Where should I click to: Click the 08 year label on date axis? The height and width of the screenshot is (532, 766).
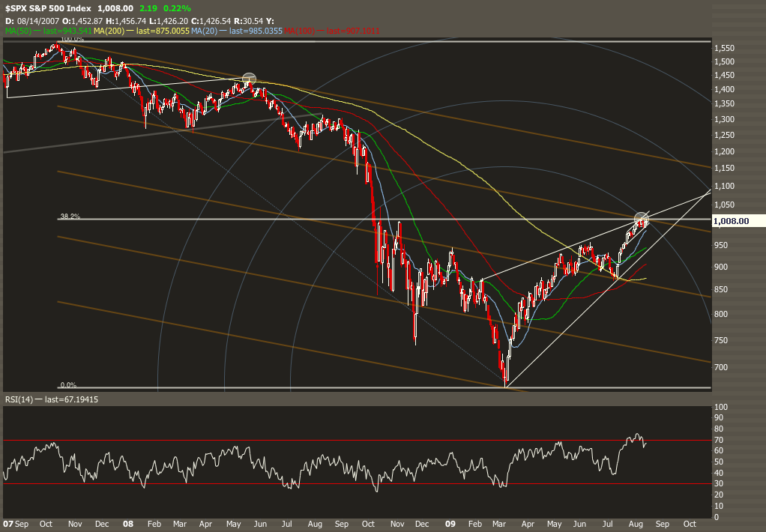tap(128, 525)
